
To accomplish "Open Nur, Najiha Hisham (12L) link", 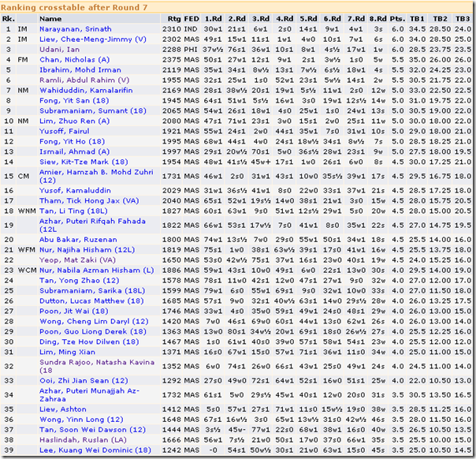I will pyautogui.click(x=87, y=250).
